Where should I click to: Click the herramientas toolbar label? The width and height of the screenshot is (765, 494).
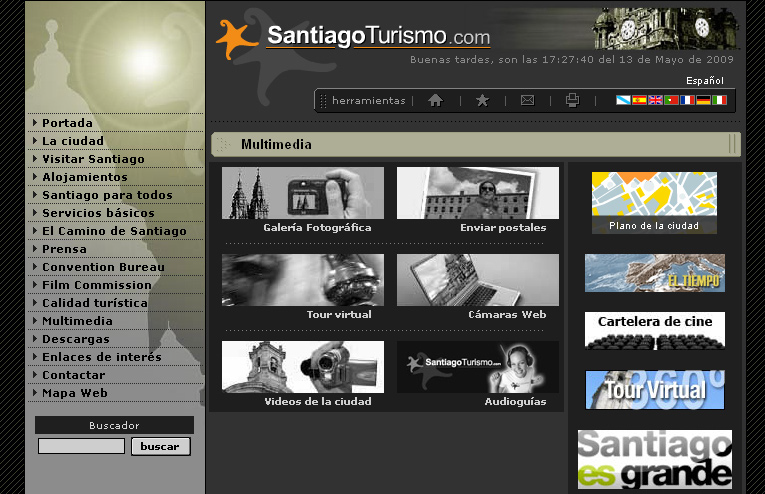[x=369, y=100]
